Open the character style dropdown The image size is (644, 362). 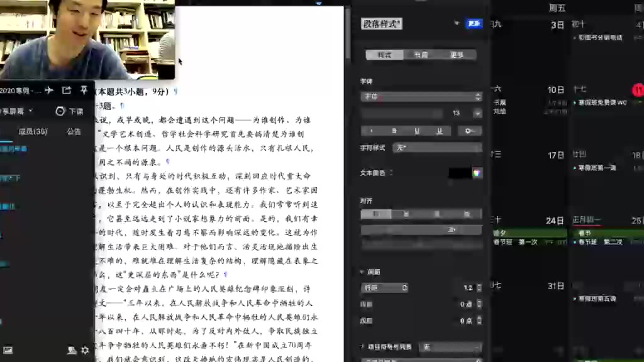click(437, 148)
